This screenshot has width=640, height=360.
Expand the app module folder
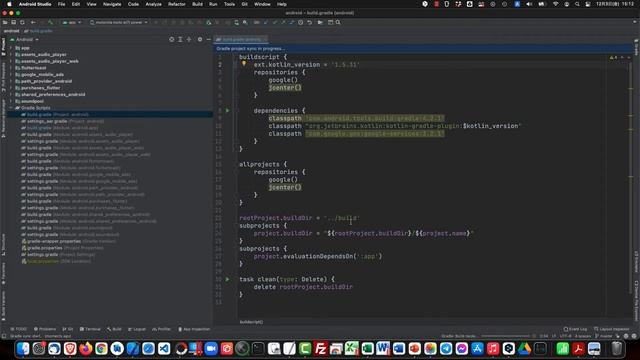pos(11,48)
